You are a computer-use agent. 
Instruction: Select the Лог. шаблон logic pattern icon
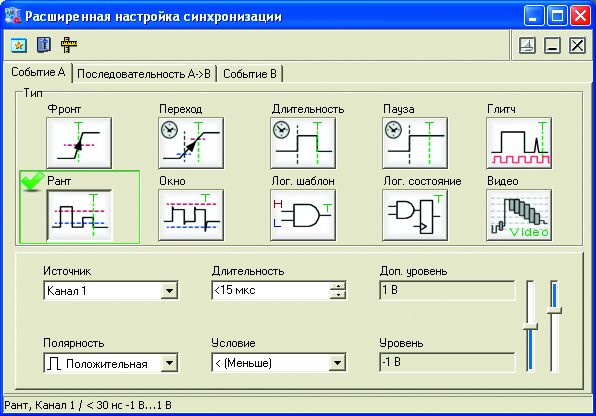coord(303,215)
